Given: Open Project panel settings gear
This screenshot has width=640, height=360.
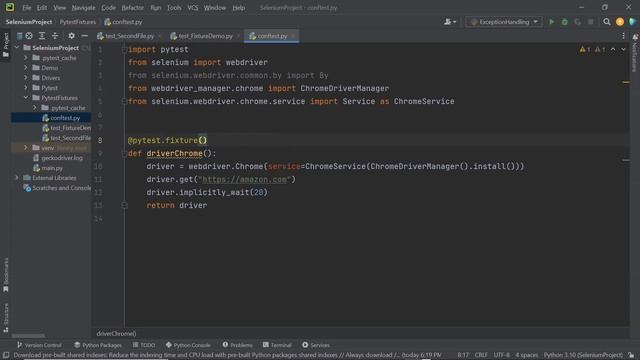Looking at the screenshot, I should pos(71,36).
